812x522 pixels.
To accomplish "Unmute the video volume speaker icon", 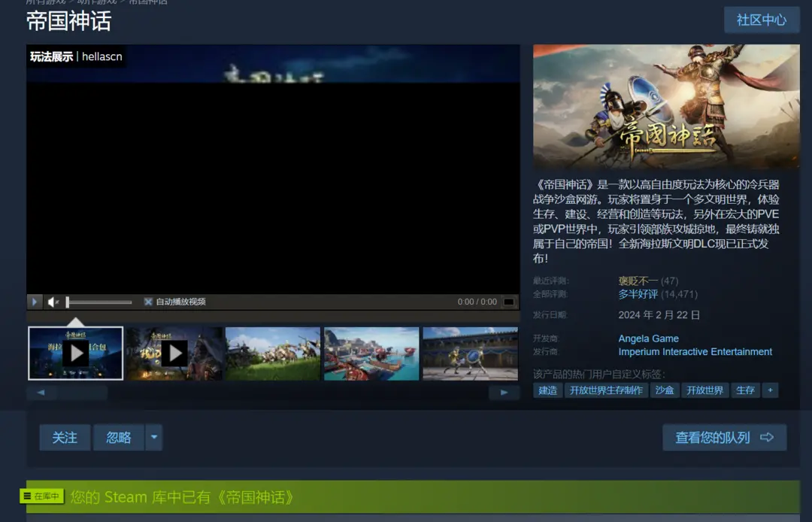I will tap(53, 302).
